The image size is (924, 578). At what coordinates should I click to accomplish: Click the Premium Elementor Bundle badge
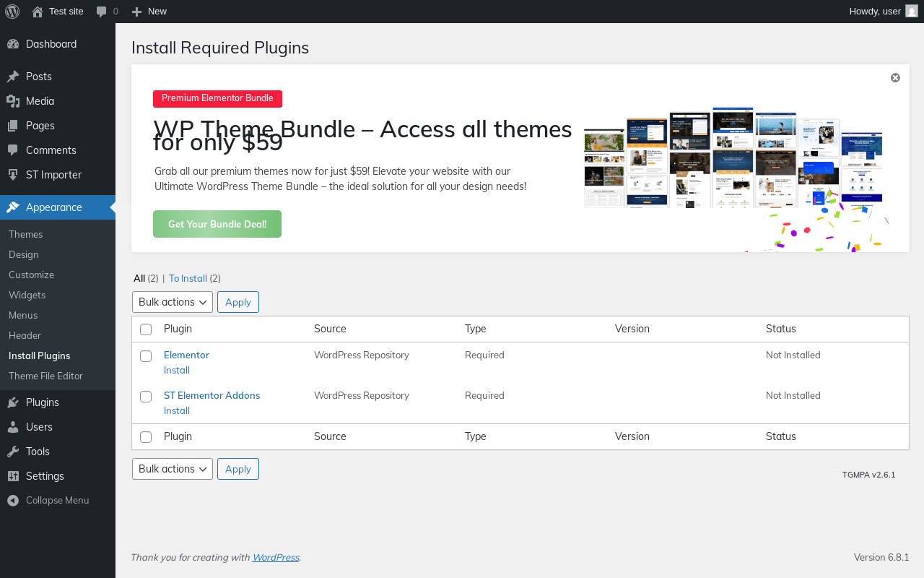(217, 99)
